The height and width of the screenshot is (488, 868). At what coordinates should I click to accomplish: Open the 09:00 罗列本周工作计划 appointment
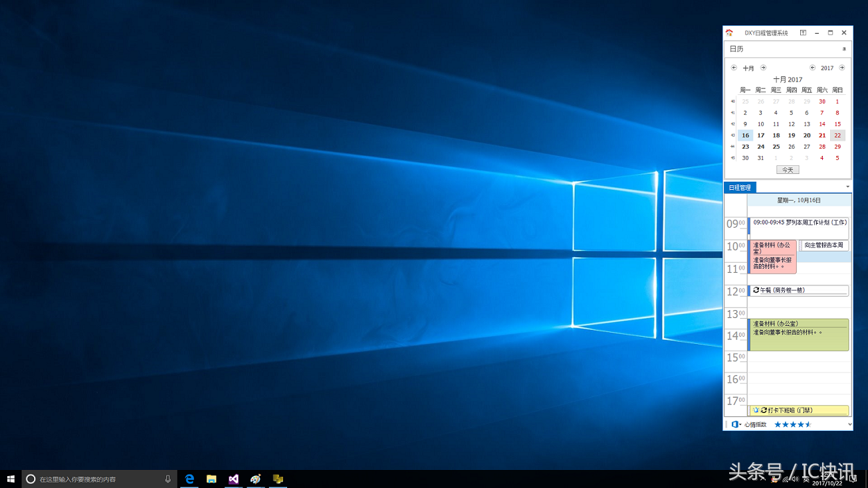[800, 223]
